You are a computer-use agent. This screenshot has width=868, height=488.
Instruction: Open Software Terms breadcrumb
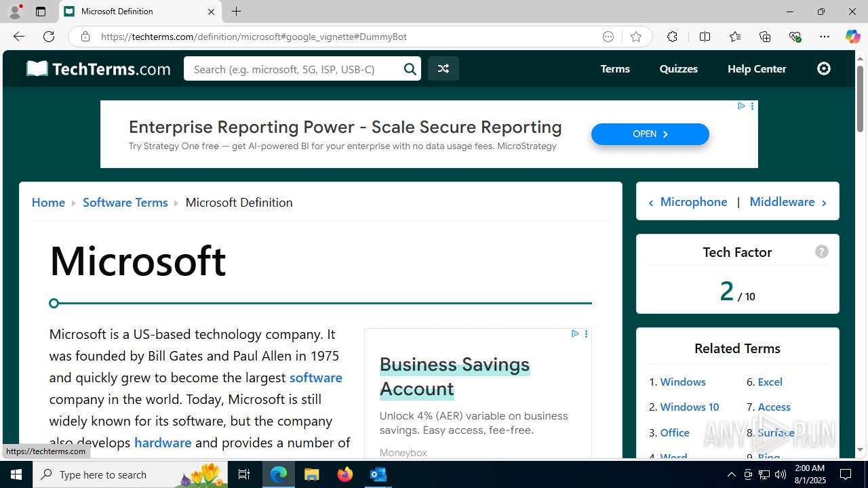tap(125, 202)
